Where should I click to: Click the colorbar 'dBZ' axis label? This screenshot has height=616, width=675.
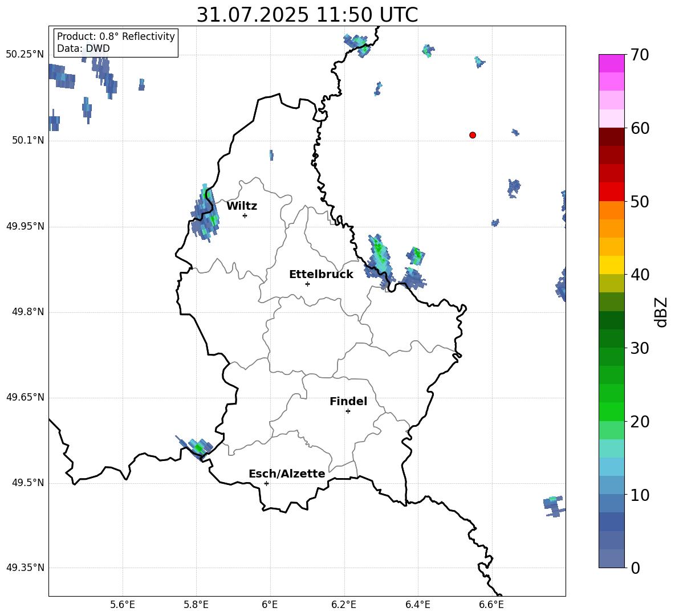coord(661,312)
